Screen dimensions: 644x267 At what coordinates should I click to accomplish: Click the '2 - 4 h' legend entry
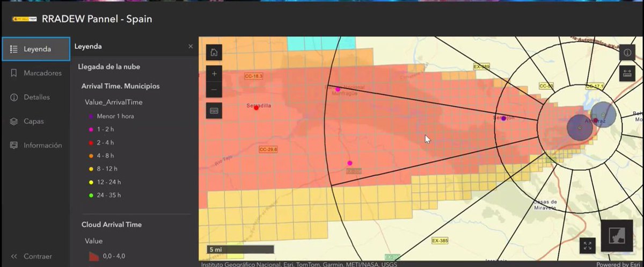click(x=101, y=142)
